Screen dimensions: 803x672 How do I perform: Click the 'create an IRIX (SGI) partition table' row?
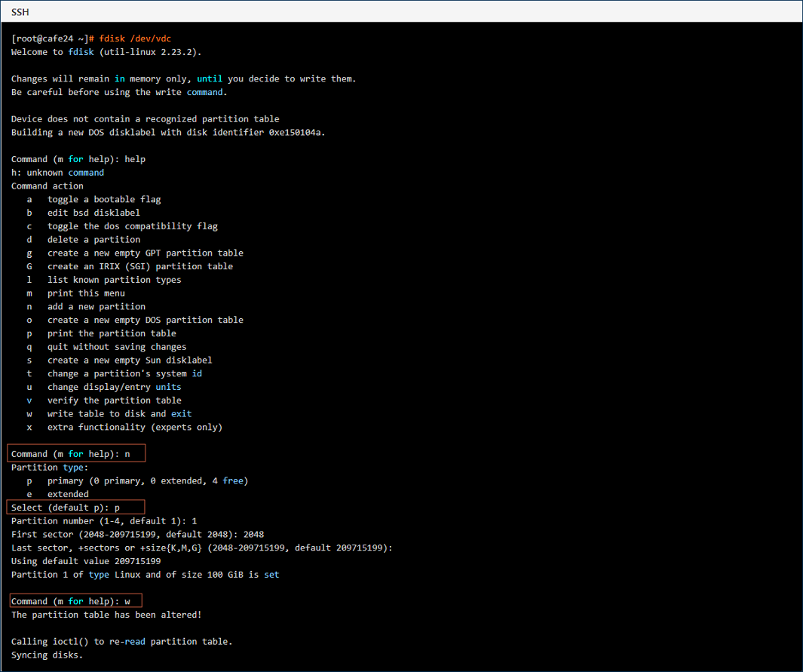[x=130, y=265]
